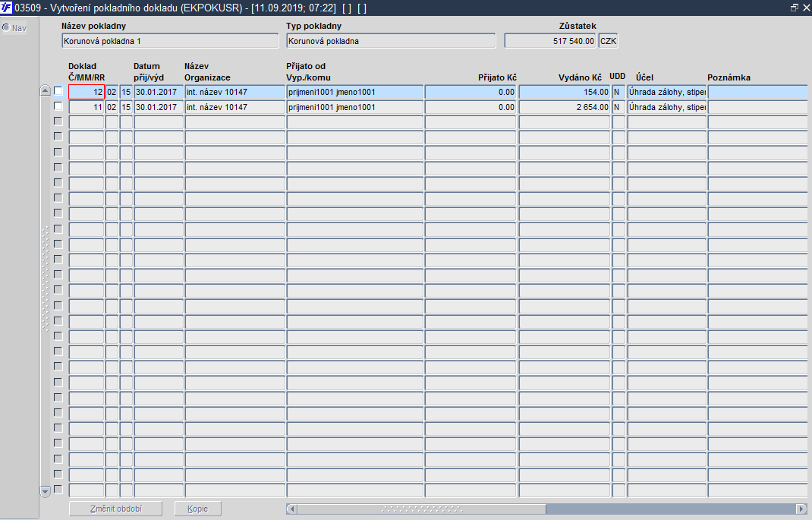Click the horizontal scroll right arrow
Viewport: 812px width, 520px height.
click(802, 509)
